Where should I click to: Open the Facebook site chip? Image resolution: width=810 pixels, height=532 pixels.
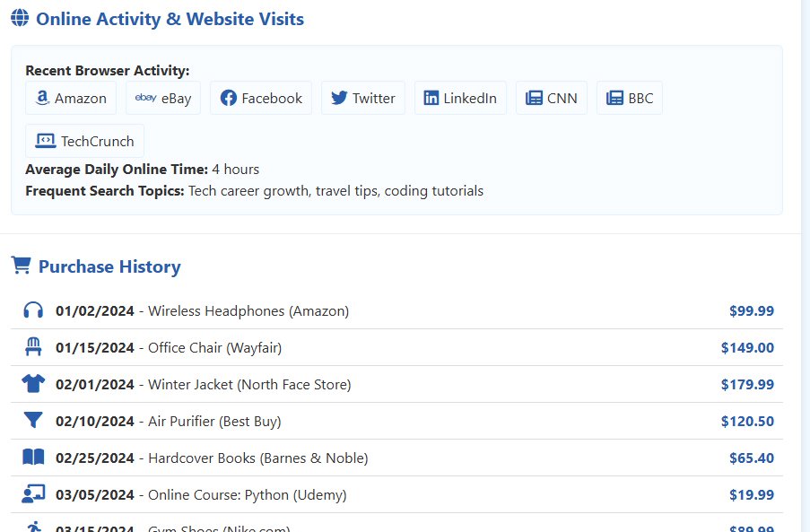pos(261,98)
